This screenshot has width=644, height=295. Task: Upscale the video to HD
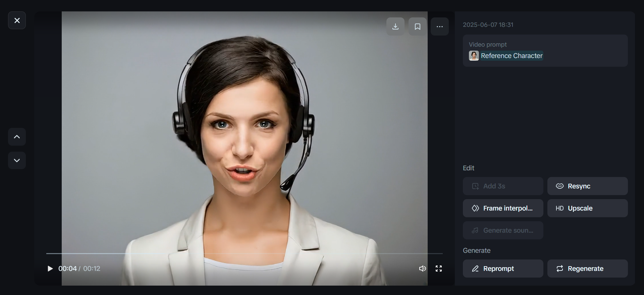point(588,208)
